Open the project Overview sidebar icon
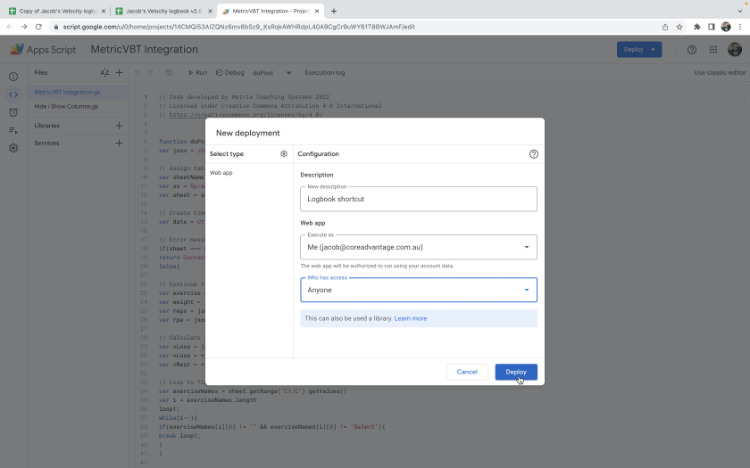Image resolution: width=750 pixels, height=468 pixels. (x=13, y=77)
